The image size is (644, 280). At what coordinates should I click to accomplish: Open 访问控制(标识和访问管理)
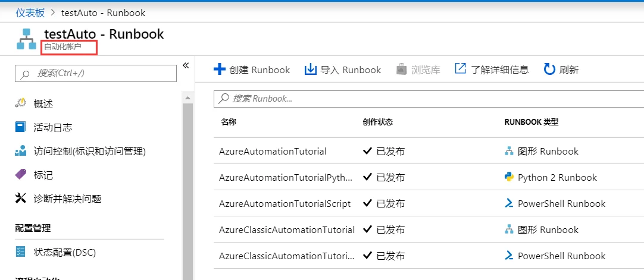click(x=89, y=151)
